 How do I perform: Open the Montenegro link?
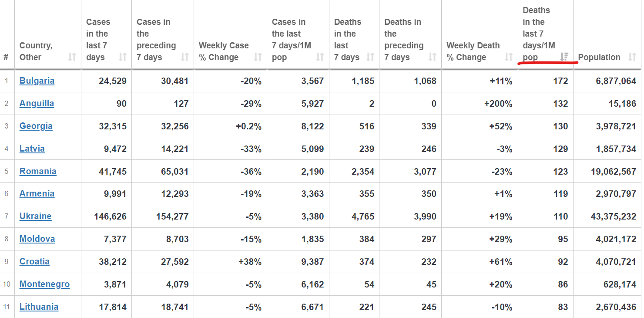pyautogui.click(x=44, y=284)
